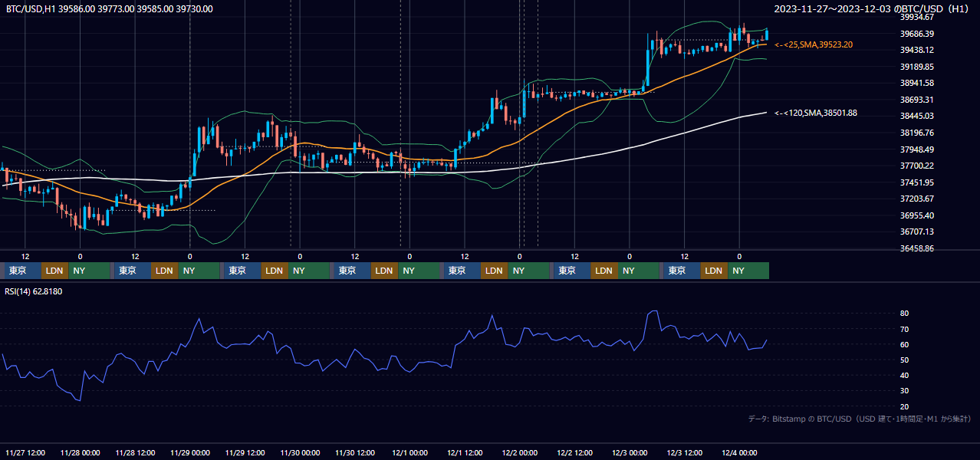980x460 pixels.
Task: Click the 11/30 12:00 time axis label
Action: click(x=355, y=453)
